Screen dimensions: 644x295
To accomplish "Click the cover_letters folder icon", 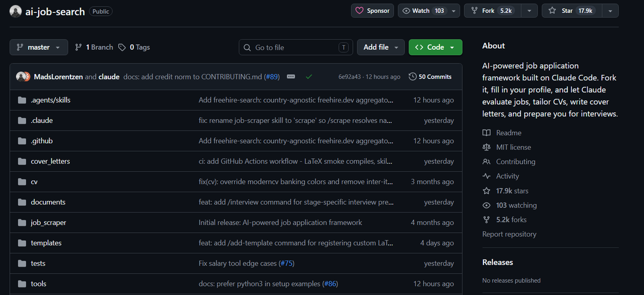I will pos(22,161).
